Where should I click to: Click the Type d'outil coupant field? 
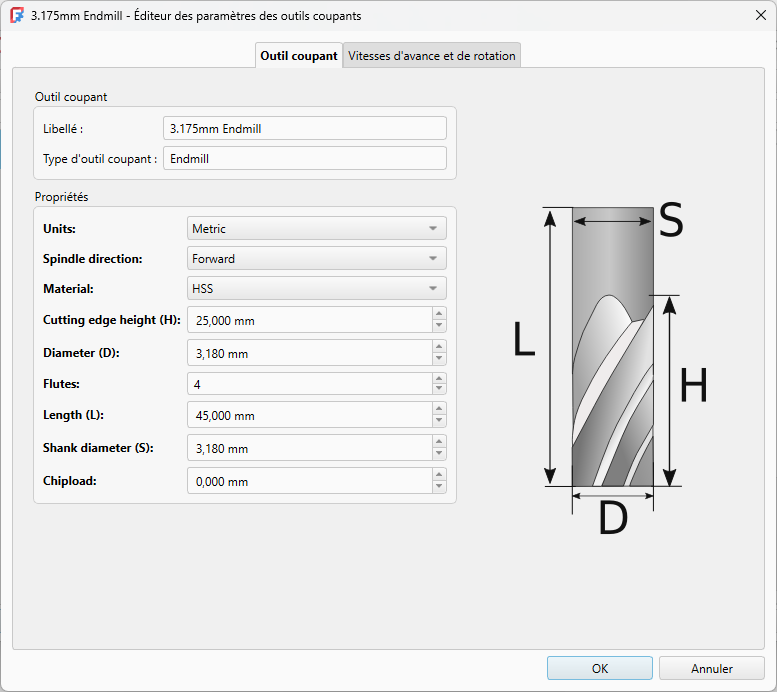(x=305, y=159)
